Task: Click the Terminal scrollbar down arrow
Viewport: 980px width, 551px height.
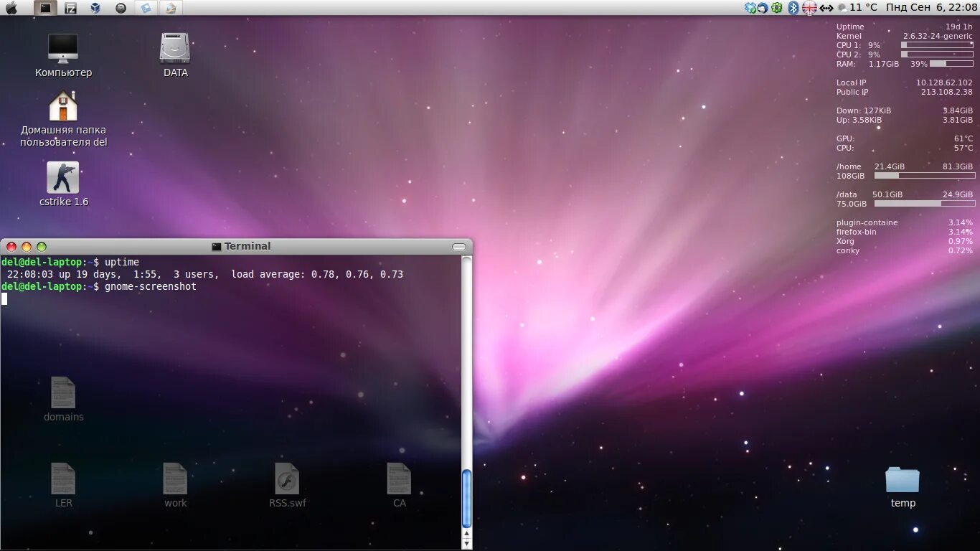Action: (x=467, y=544)
